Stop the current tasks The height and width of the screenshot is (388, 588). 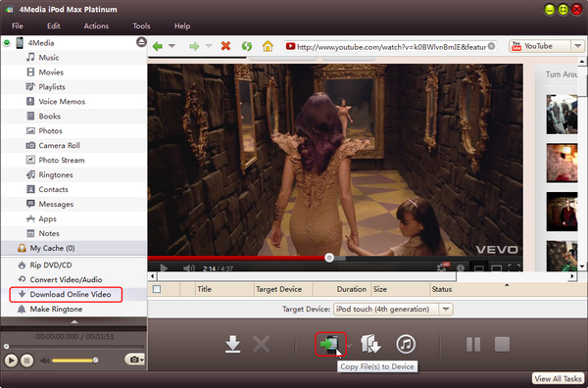pos(502,344)
